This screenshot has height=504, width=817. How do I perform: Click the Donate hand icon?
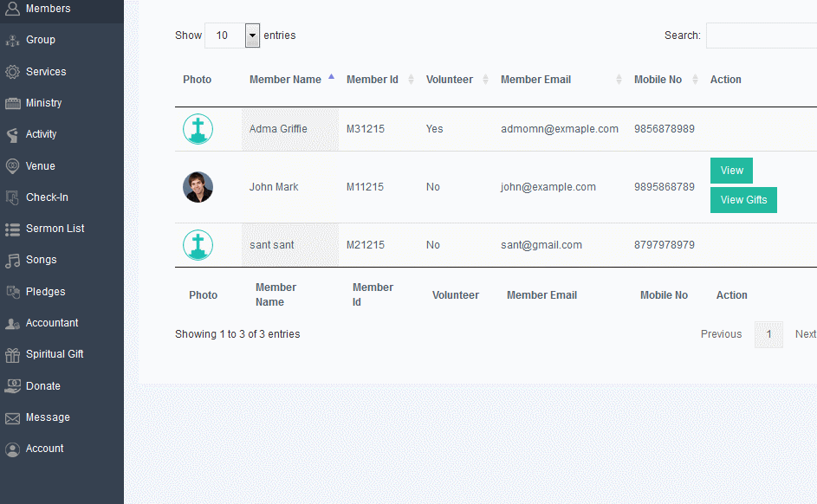coord(12,386)
